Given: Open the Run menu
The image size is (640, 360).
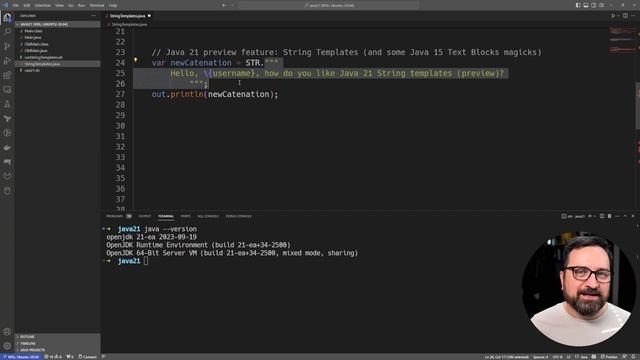Looking at the screenshot, I should [81, 5].
